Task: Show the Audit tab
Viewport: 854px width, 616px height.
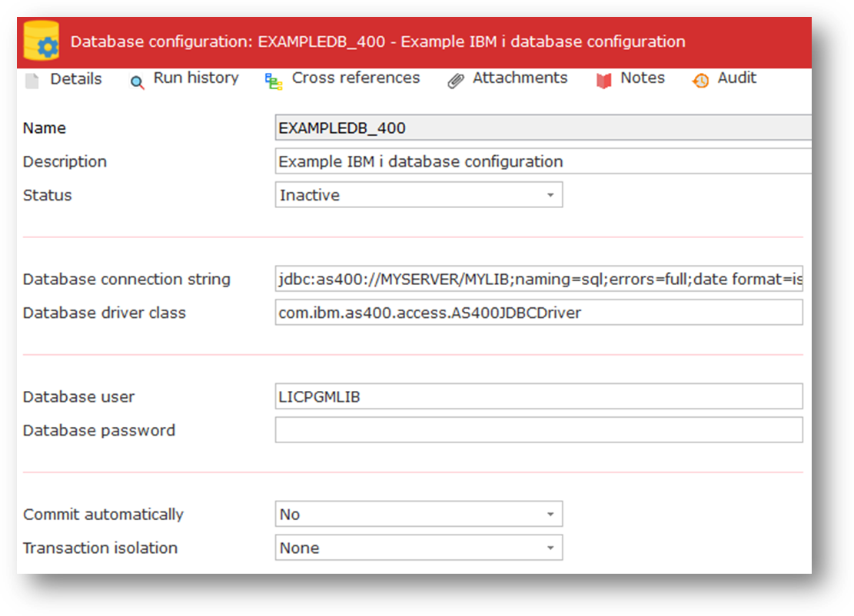Action: pyautogui.click(x=736, y=78)
